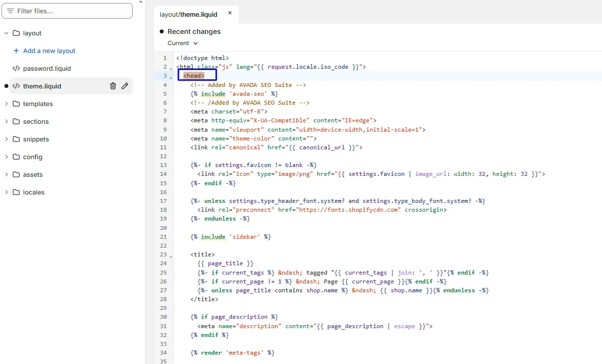Click the config folder icon

click(16, 157)
